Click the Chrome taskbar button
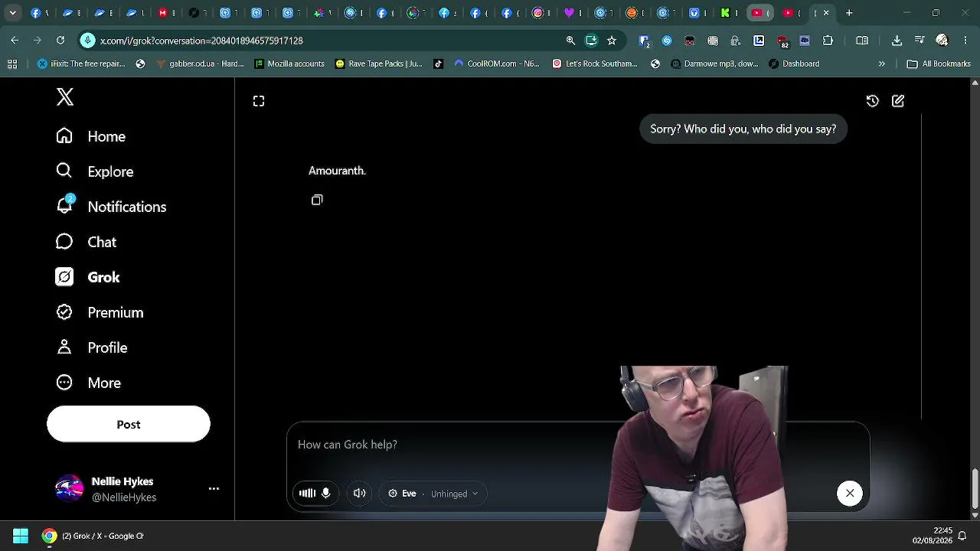 [93, 536]
